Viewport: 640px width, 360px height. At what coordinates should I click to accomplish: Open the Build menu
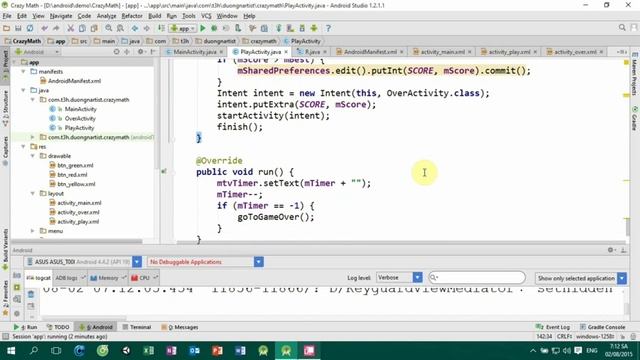pos(154,16)
